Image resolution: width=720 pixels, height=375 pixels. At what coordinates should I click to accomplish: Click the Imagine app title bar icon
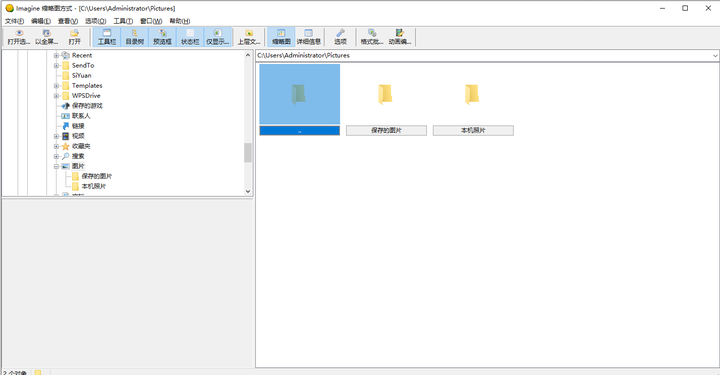[9, 8]
